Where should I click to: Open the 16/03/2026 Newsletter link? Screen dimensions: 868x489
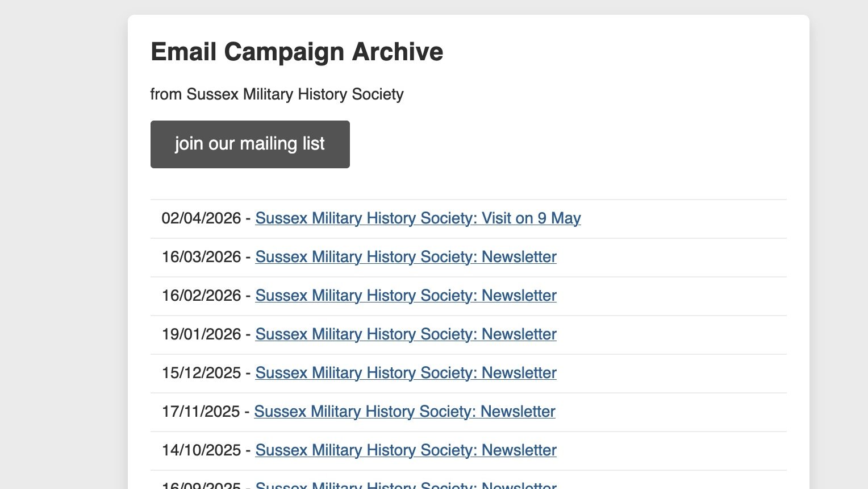point(406,257)
